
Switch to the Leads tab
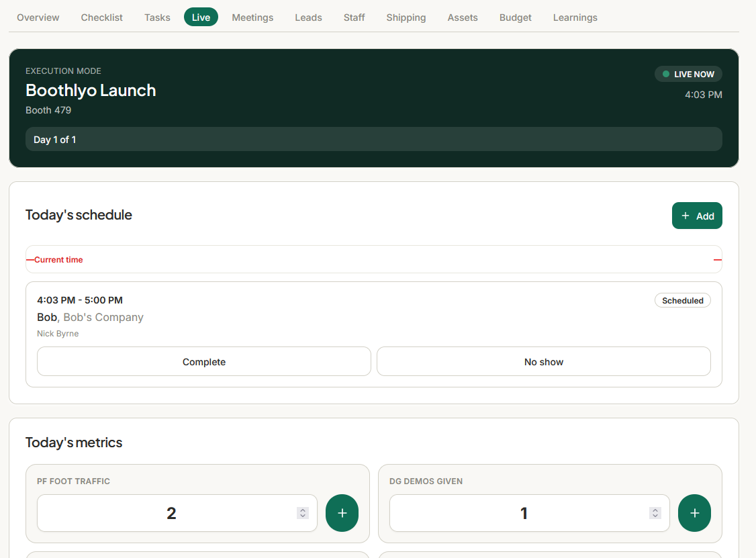[x=309, y=17]
